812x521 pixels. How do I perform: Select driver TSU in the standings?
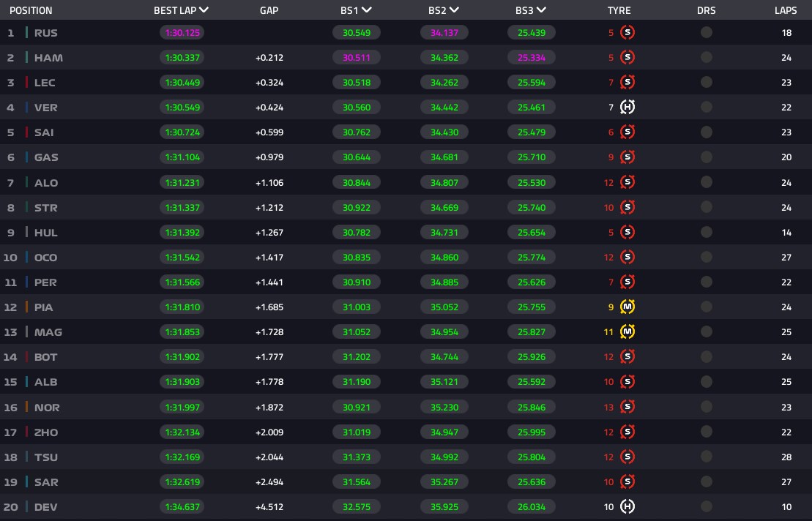pos(46,457)
